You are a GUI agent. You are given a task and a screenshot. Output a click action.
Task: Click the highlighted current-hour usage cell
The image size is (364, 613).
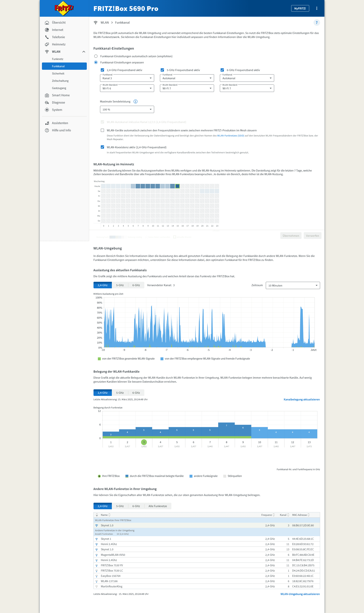pyautogui.click(x=177, y=186)
